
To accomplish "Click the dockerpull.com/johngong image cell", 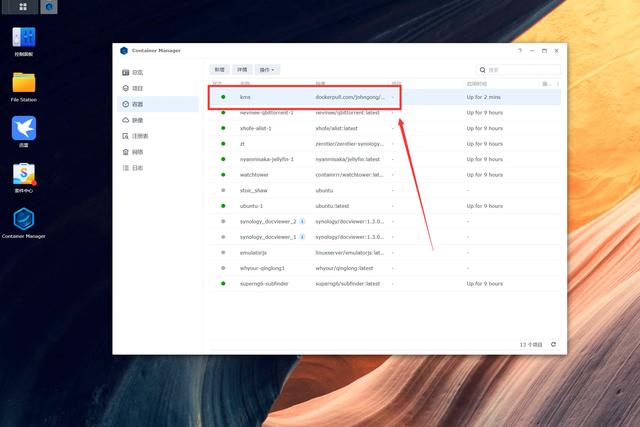I will click(x=350, y=97).
